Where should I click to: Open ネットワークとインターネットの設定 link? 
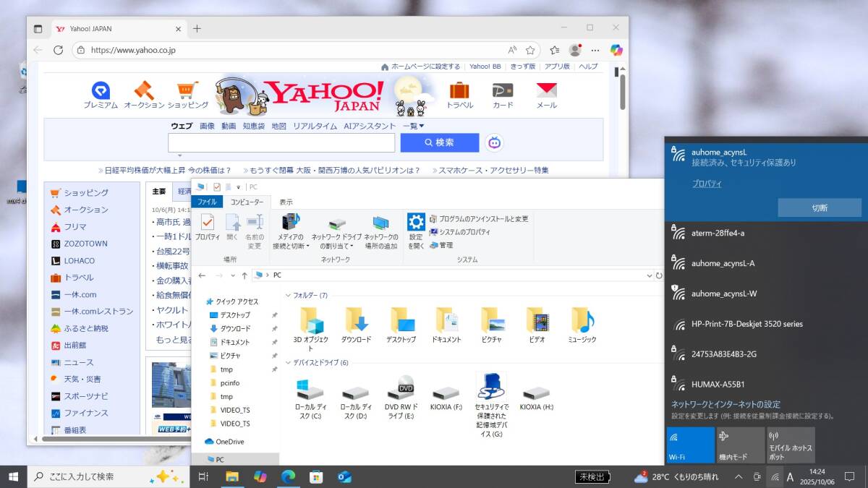[726, 404]
